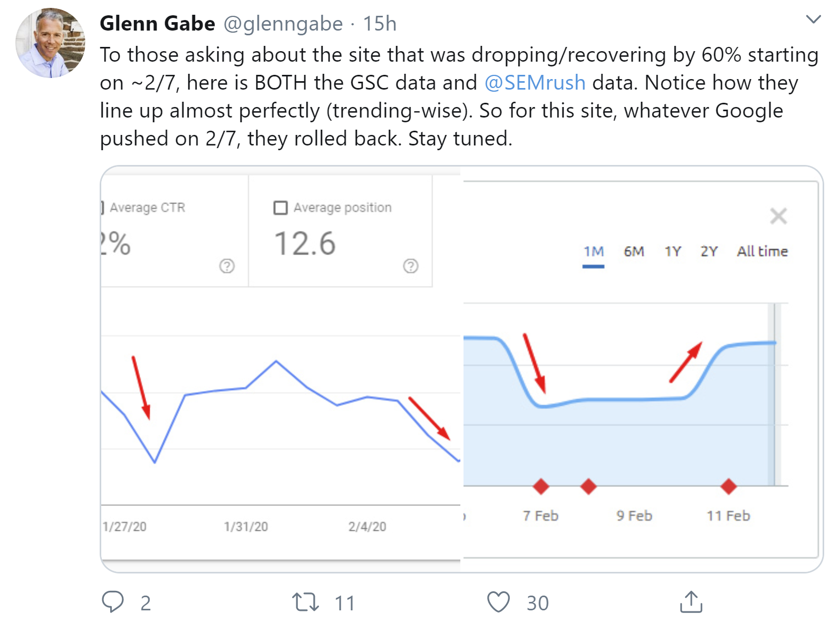
Task: Toggle the Average position checkbox
Action: pos(280,208)
